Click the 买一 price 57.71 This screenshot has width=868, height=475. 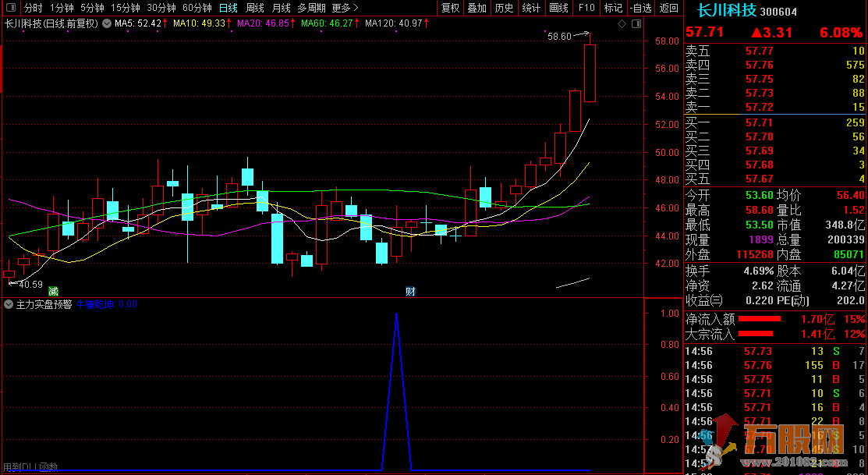click(760, 122)
